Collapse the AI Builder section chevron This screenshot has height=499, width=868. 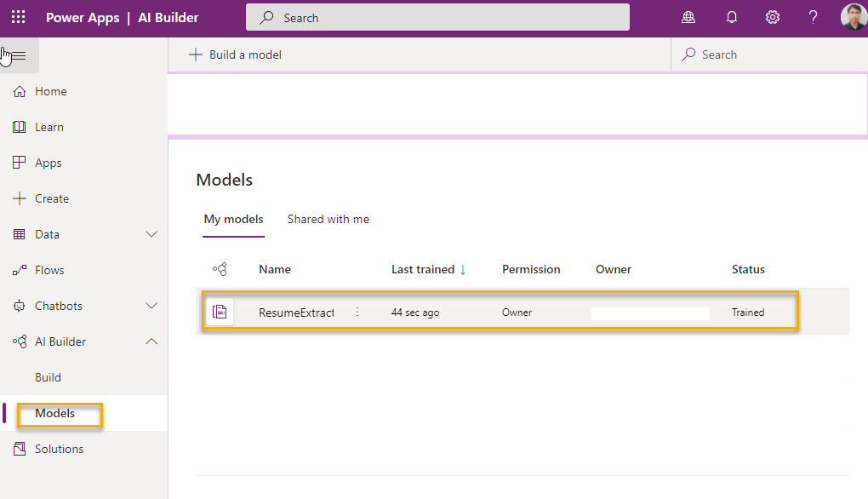click(x=151, y=341)
